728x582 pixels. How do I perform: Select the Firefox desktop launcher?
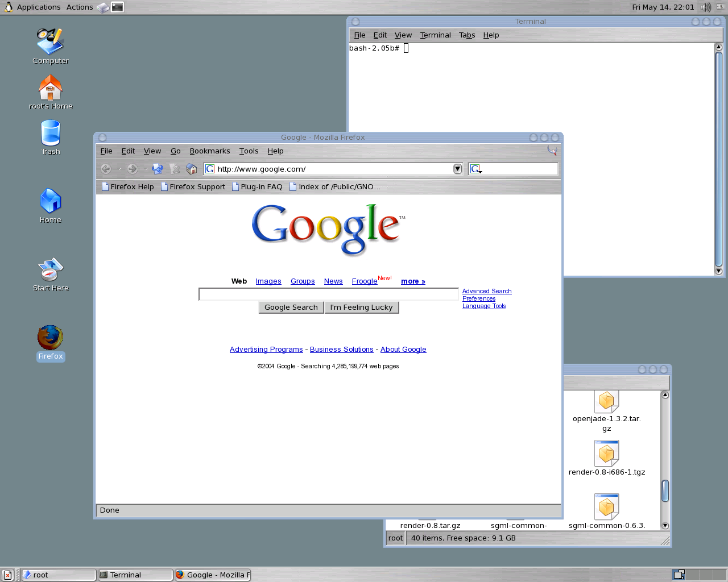51,343
